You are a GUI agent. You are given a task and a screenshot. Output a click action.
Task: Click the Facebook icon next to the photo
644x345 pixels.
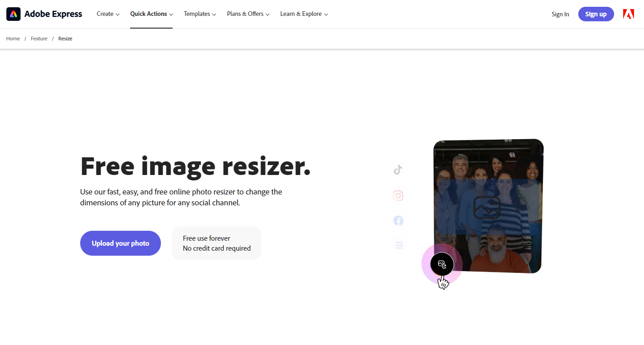pos(398,220)
